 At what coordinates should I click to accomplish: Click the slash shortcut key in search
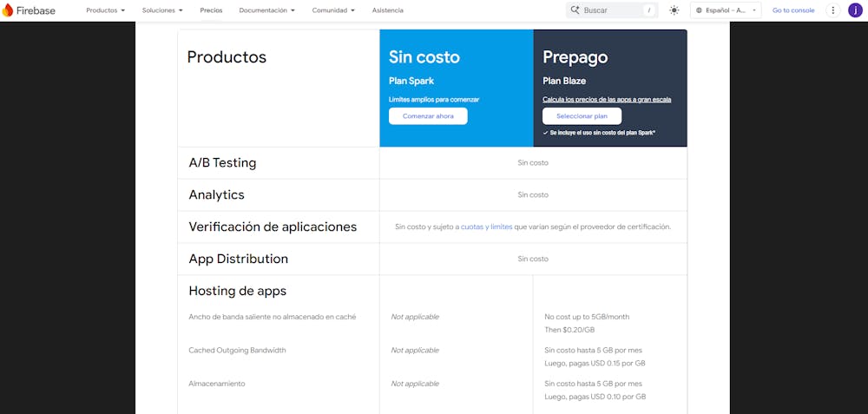click(648, 10)
